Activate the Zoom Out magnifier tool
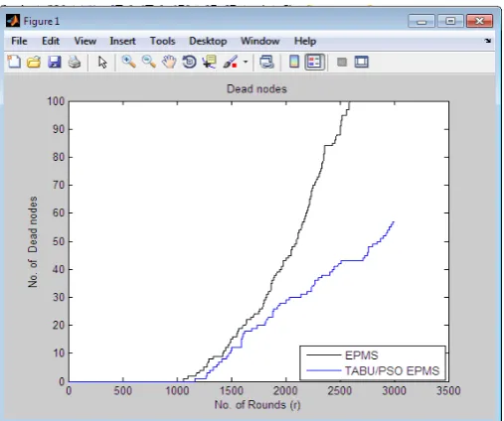 click(149, 62)
